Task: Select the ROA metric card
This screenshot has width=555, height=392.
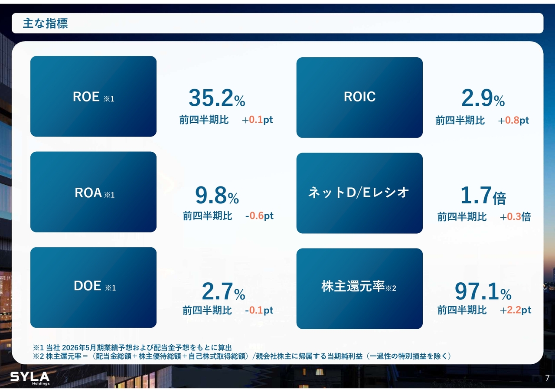Action: [x=93, y=192]
